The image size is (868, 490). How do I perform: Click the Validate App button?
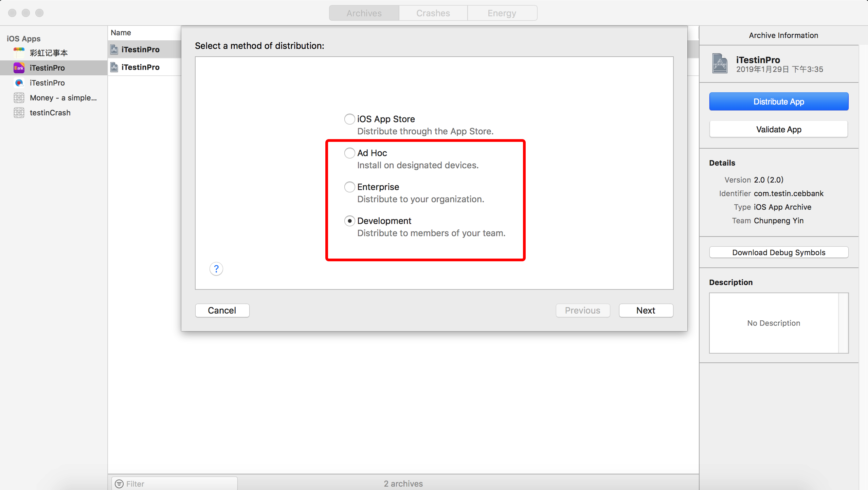coord(779,129)
